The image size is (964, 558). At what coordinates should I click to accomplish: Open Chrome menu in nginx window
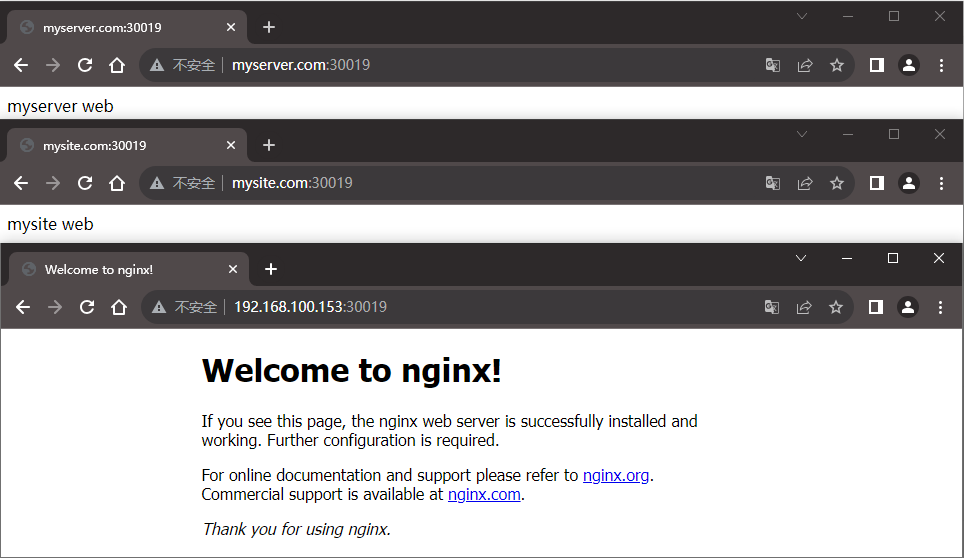tap(940, 307)
